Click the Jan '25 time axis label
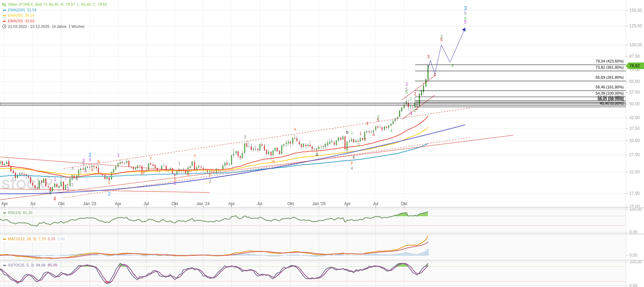Screen dimensions: 644x287 coord(319,204)
